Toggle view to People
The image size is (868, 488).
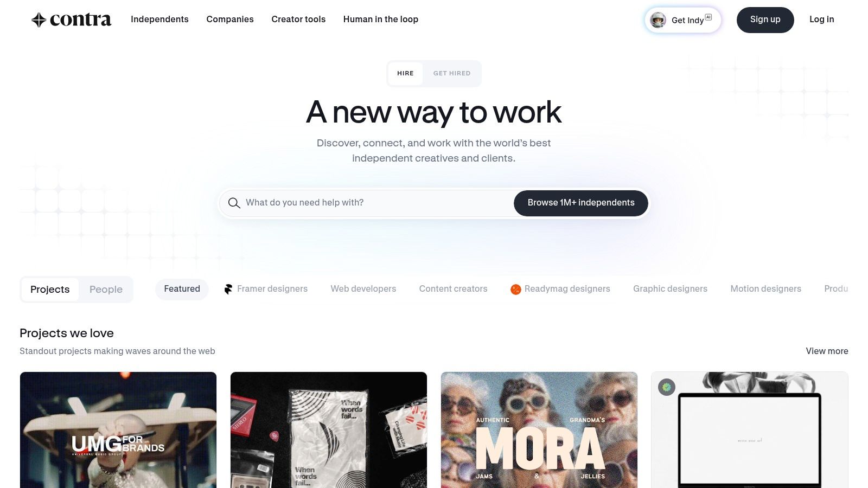click(106, 290)
